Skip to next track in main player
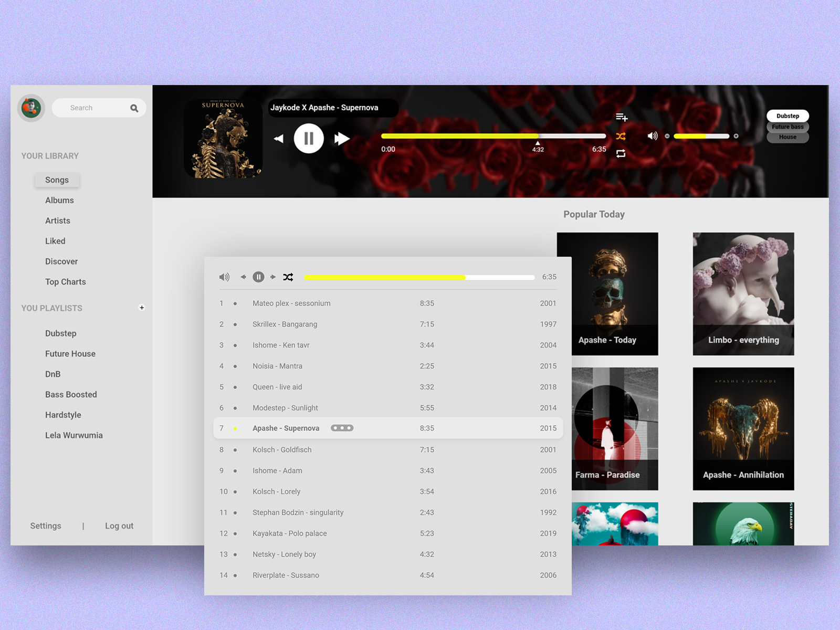 [x=342, y=139]
